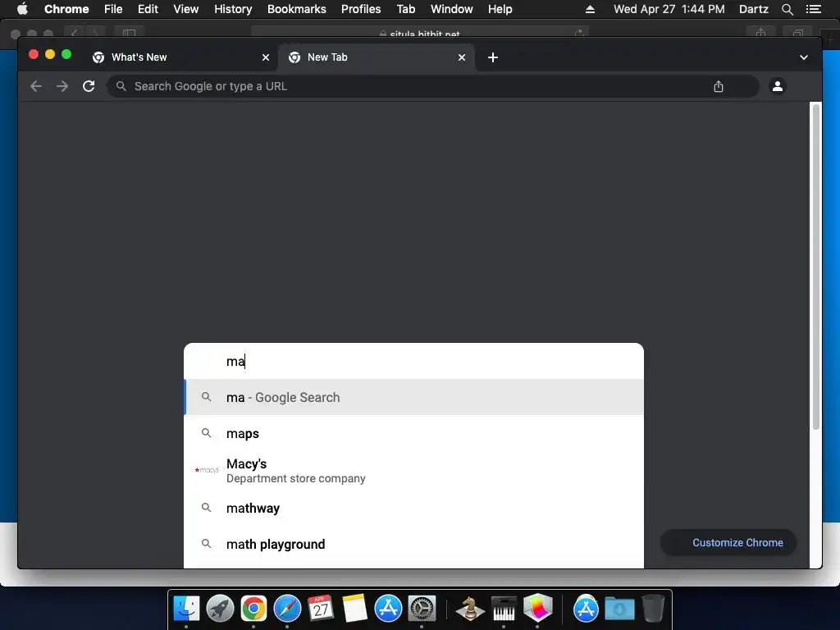840x630 pixels.
Task: Open the Notification Center list icon
Action: pyautogui.click(x=813, y=9)
